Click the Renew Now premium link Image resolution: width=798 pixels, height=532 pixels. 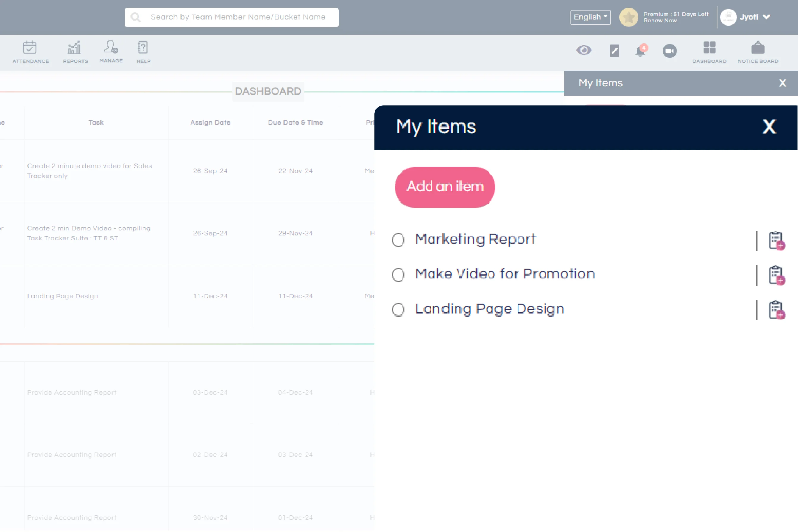(x=660, y=21)
